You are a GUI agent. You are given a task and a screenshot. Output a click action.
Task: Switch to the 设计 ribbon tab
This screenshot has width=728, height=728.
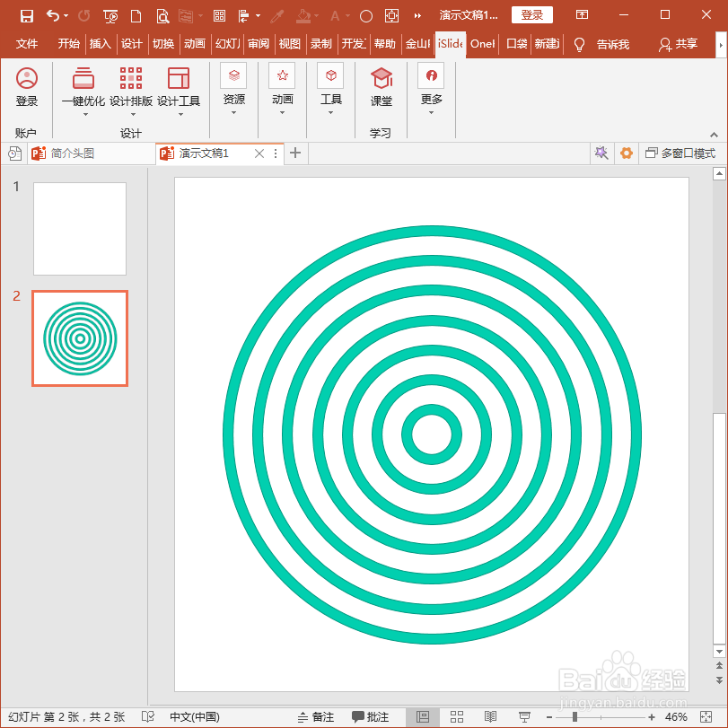(x=131, y=44)
